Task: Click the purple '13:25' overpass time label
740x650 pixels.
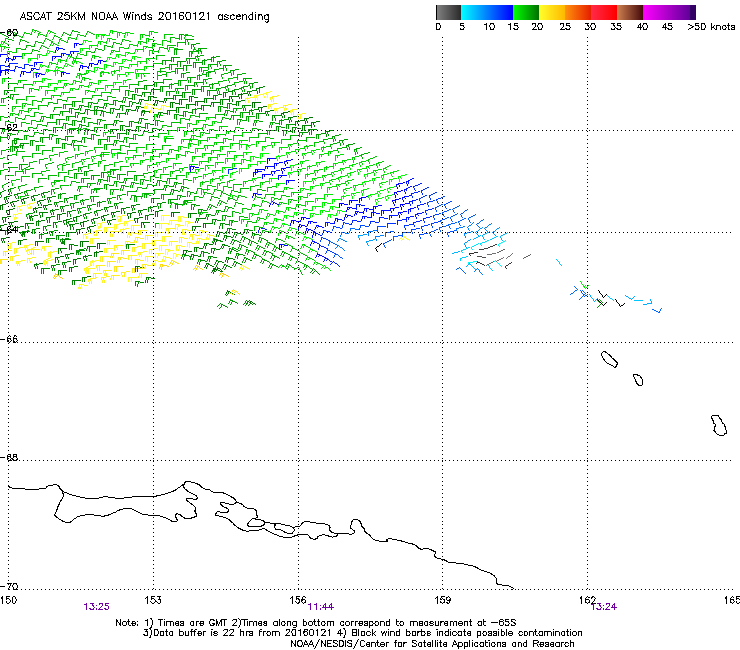Action: click(96, 607)
